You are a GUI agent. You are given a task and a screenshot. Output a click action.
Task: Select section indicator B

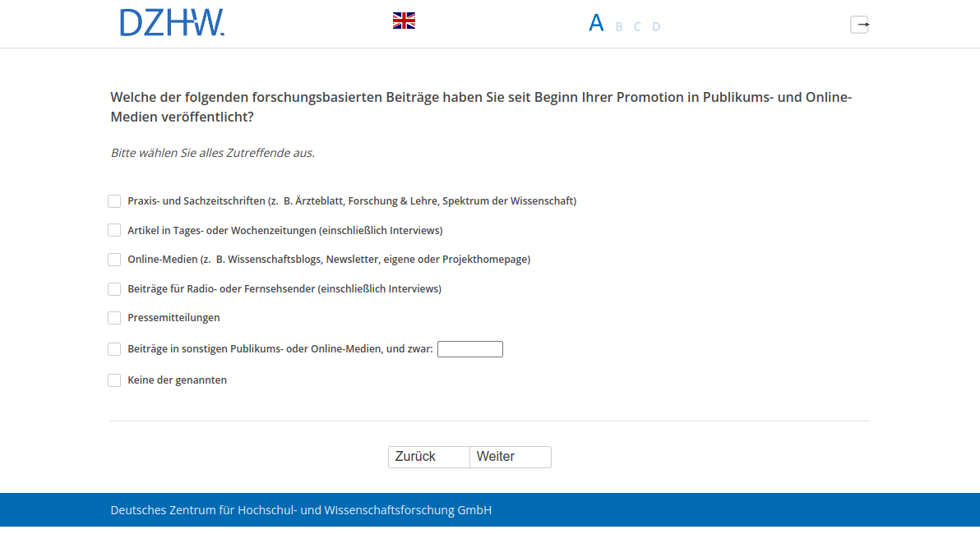(618, 26)
